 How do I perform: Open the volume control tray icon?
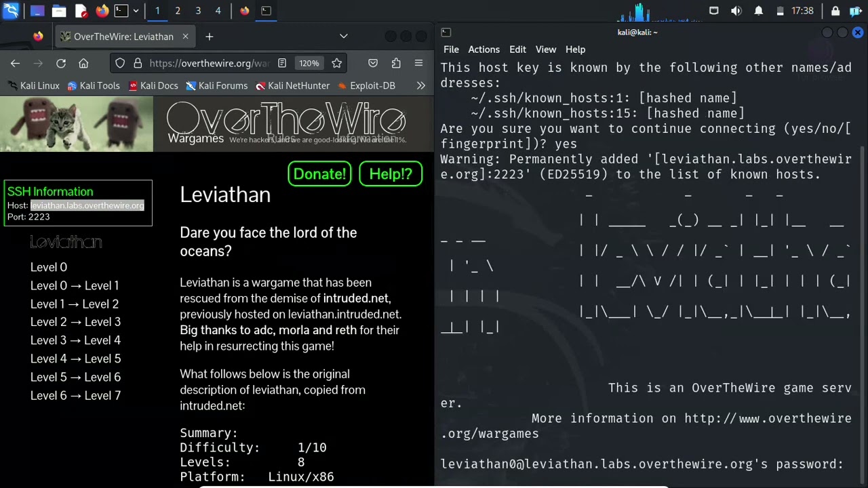click(x=736, y=11)
